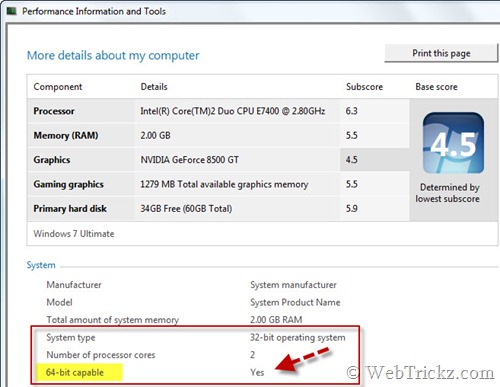
Task: Select the Manufacturer label
Action: click(74, 285)
